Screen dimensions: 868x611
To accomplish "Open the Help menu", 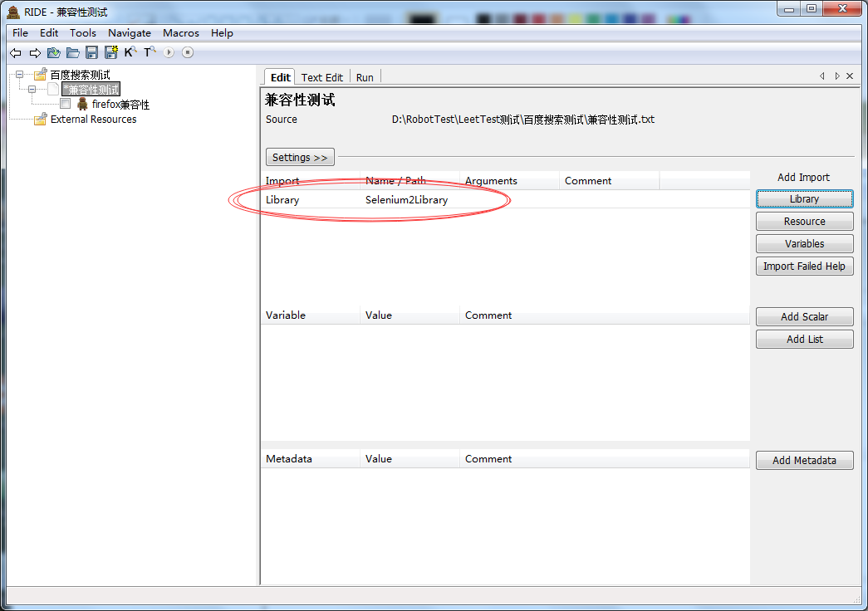I will coord(222,32).
